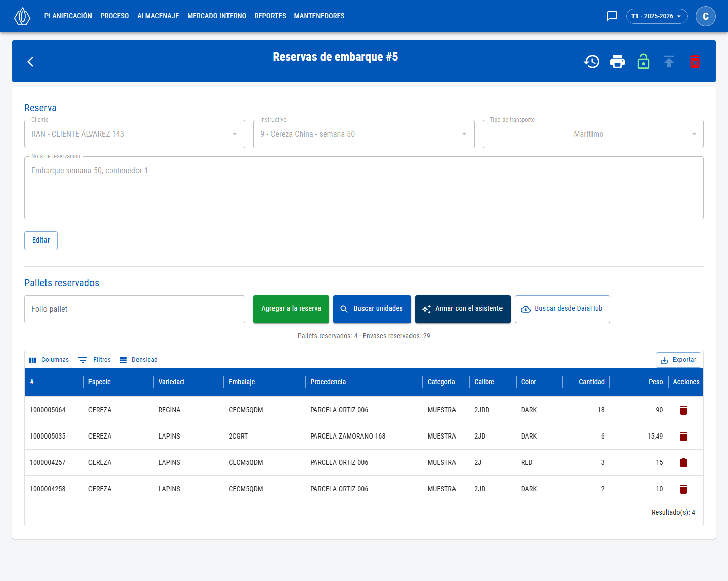The image size is (728, 581).
Task: Sort by the Variedad column header
Action: (x=171, y=382)
